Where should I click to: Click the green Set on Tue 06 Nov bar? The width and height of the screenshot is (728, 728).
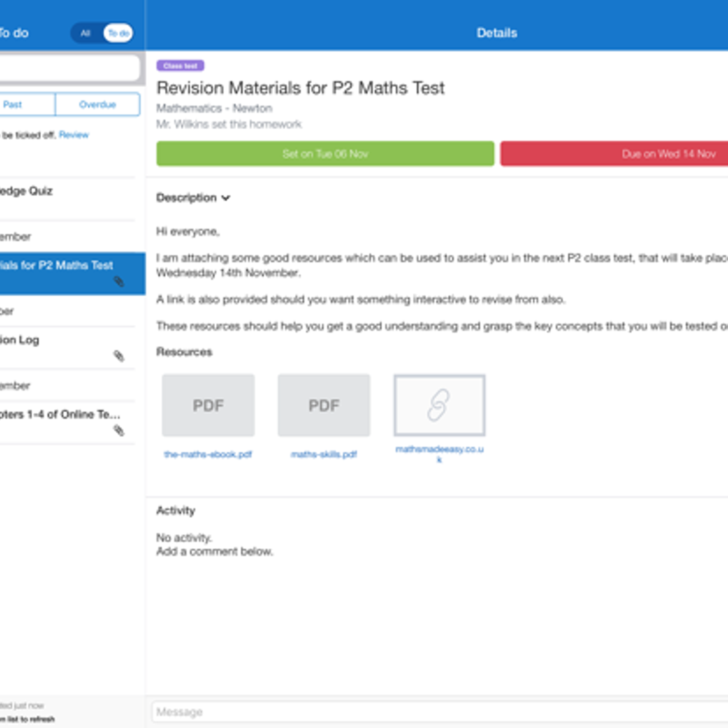[325, 154]
